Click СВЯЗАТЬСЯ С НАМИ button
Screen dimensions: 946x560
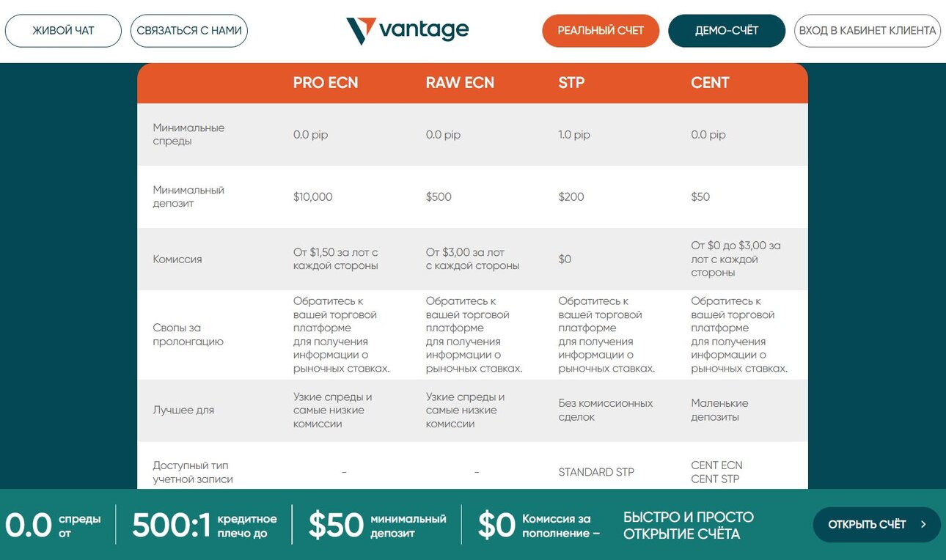[189, 31]
